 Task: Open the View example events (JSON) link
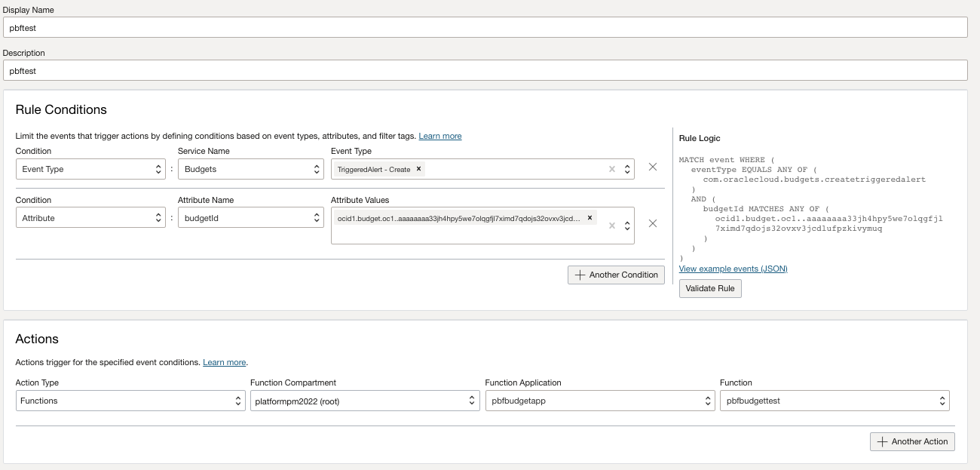coord(733,269)
